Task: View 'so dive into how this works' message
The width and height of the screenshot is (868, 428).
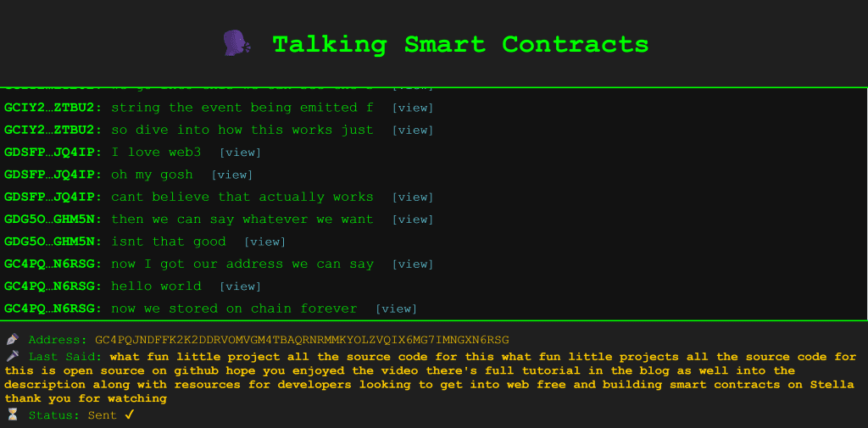Action: pos(413,131)
